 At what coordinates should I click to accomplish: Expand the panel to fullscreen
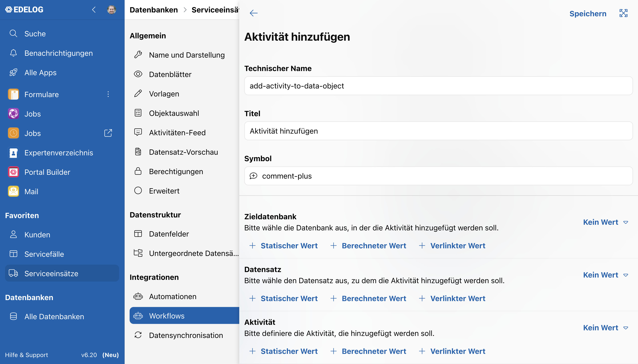point(623,13)
